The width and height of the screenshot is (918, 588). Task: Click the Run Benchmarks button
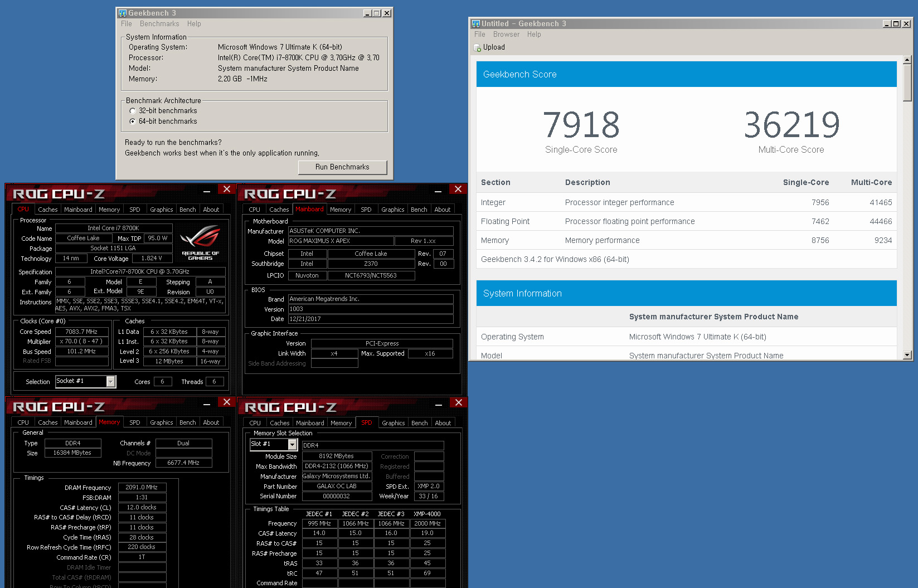click(x=342, y=167)
